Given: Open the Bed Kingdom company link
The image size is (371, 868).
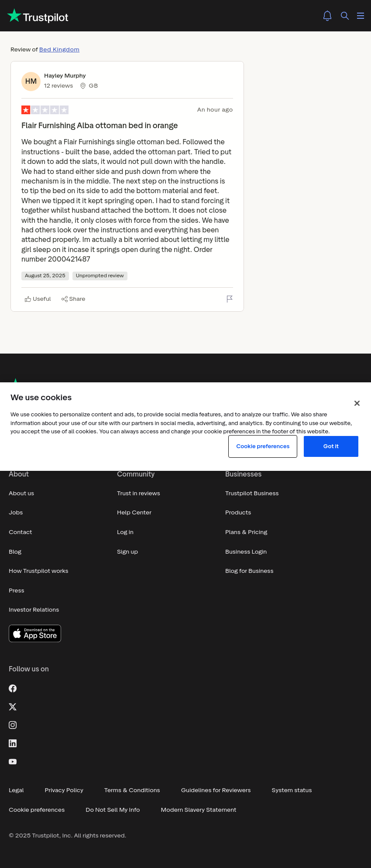Looking at the screenshot, I should [59, 50].
